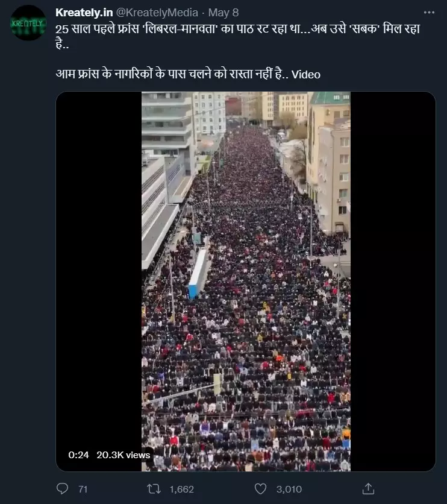
Task: Open the share tweet icon
Action: (368, 488)
